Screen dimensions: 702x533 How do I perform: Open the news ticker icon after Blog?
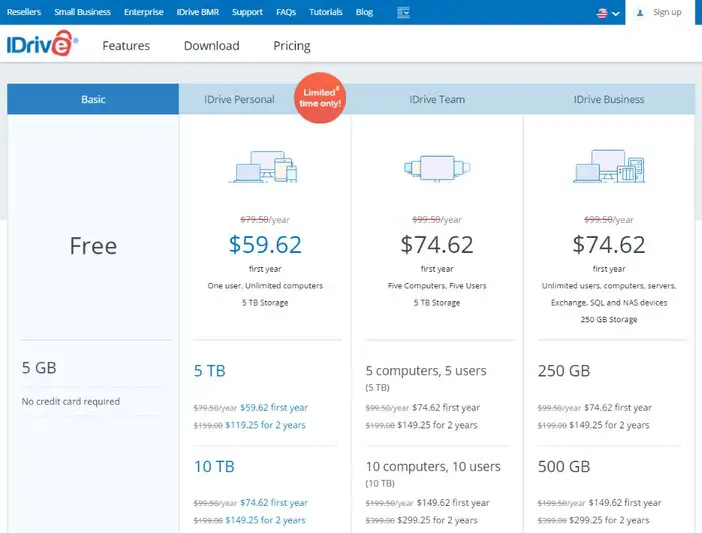[x=403, y=13]
